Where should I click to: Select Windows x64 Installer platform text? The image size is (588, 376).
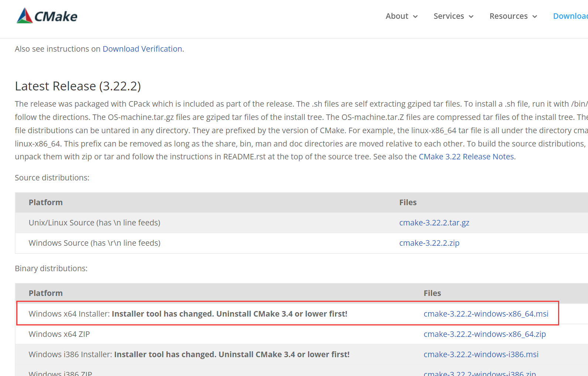pyautogui.click(x=188, y=314)
